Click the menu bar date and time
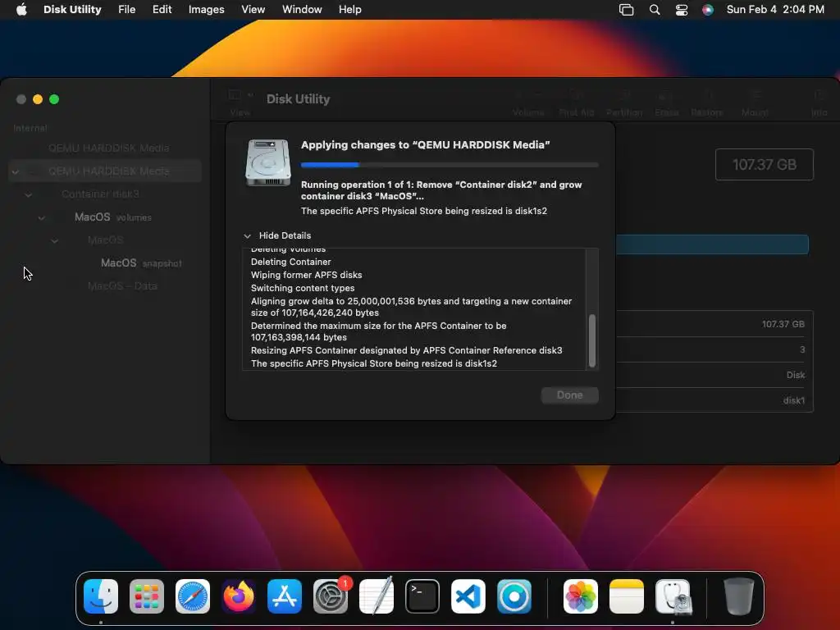 point(775,10)
